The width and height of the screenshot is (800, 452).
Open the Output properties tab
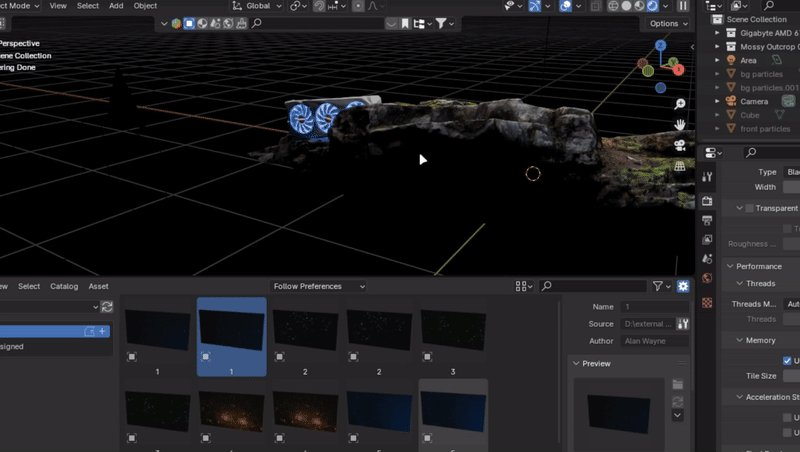707,220
